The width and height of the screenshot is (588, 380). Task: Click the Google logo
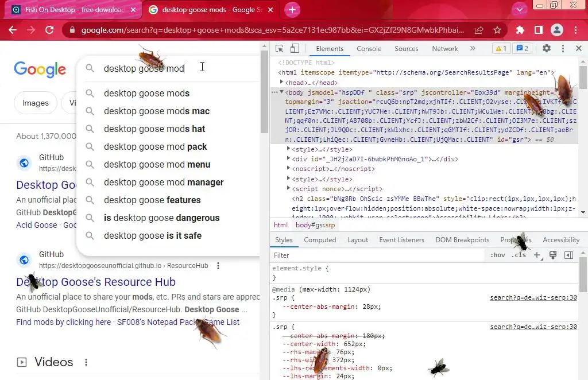[40, 69]
